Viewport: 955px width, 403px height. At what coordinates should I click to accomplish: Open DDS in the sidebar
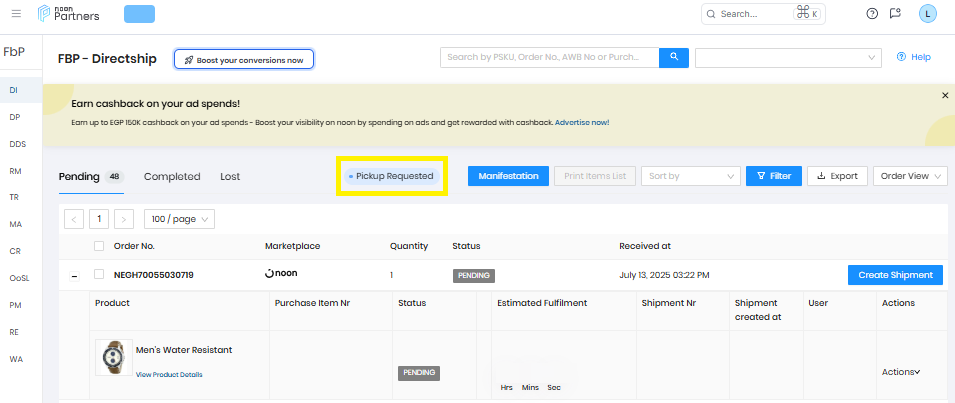point(18,144)
